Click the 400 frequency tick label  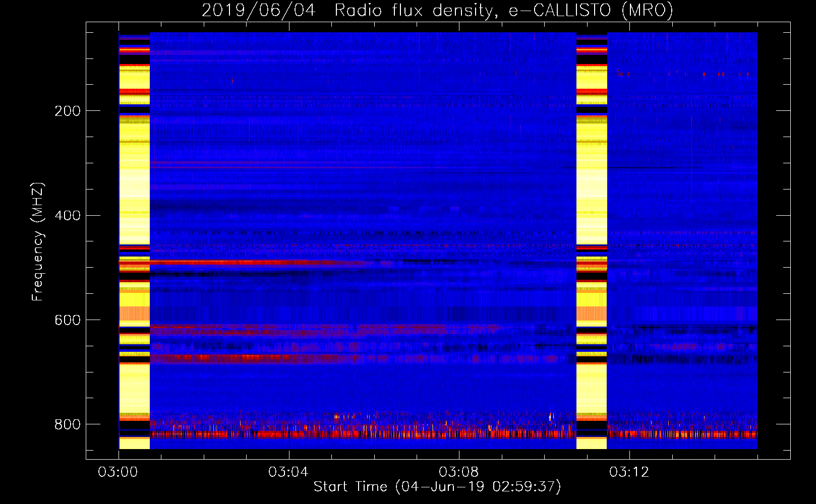(x=68, y=216)
